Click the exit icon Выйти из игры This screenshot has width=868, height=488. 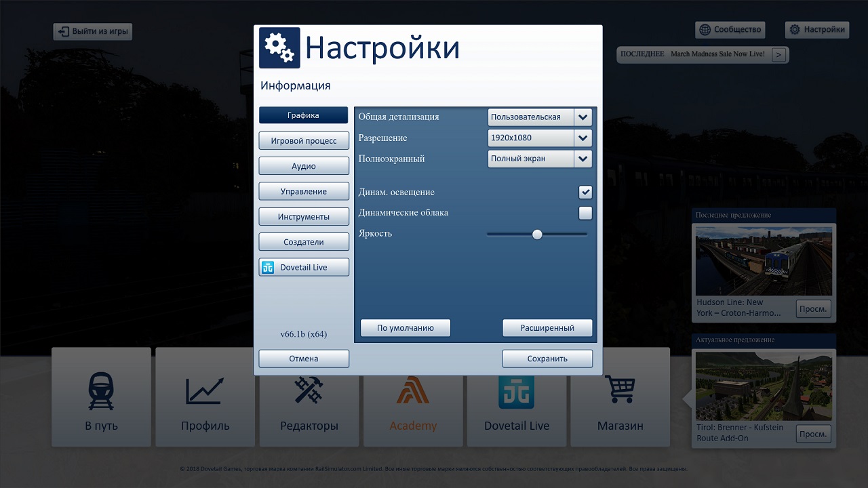coord(64,32)
